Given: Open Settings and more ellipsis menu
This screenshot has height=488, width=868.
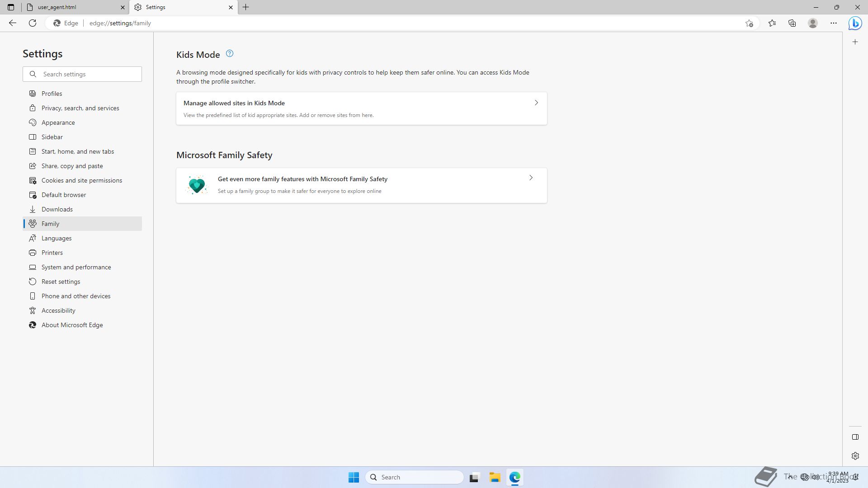Looking at the screenshot, I should coord(834,23).
